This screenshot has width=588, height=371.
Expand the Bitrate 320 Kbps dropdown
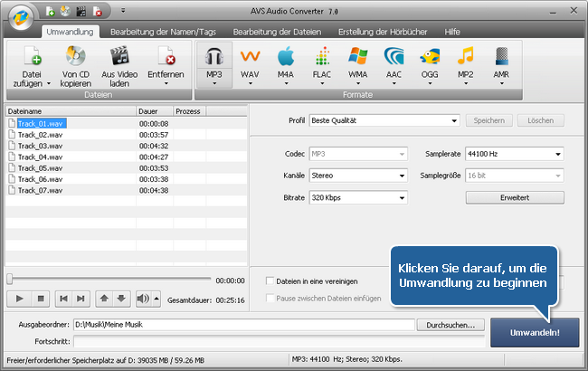[x=357, y=197]
